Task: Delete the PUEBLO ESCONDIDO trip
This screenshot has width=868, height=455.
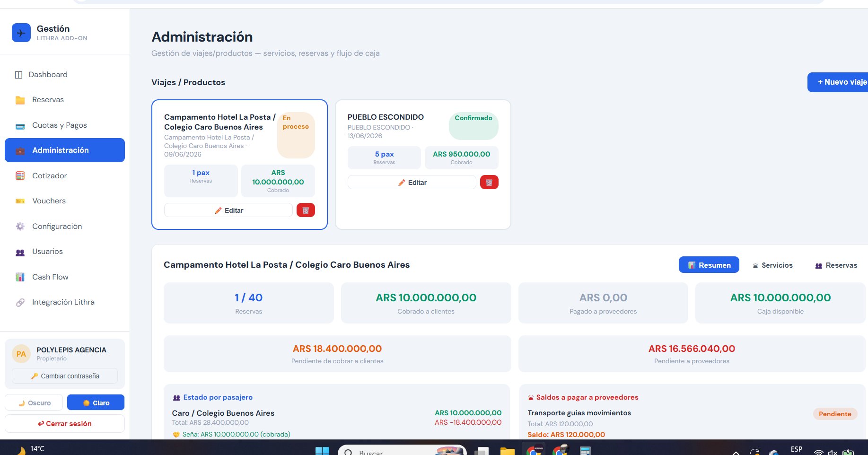Action: [x=489, y=182]
